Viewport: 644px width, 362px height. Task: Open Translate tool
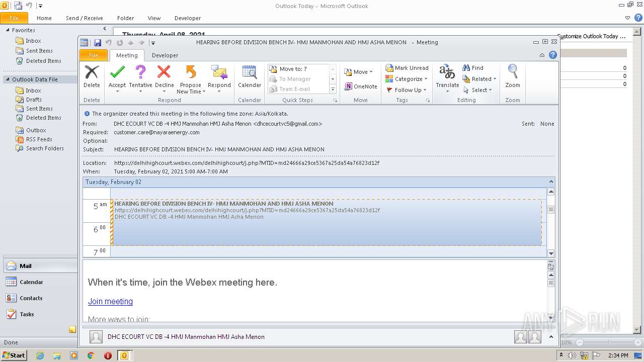click(447, 78)
